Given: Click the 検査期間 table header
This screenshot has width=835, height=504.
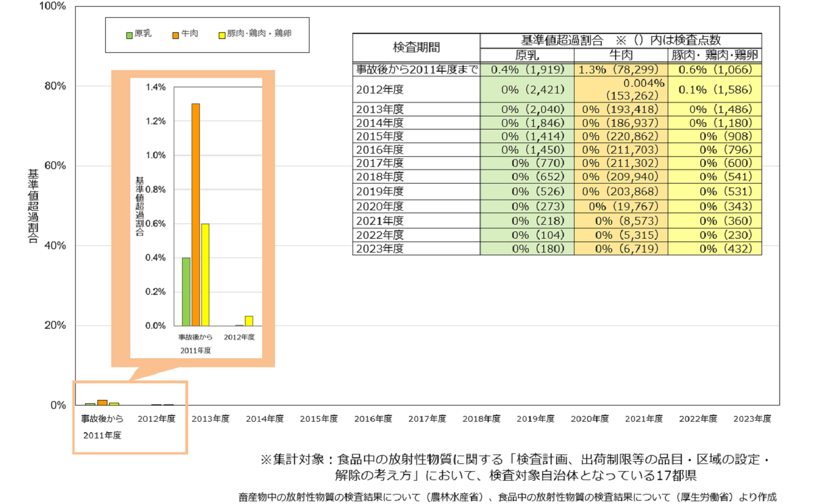Looking at the screenshot, I should (416, 47).
